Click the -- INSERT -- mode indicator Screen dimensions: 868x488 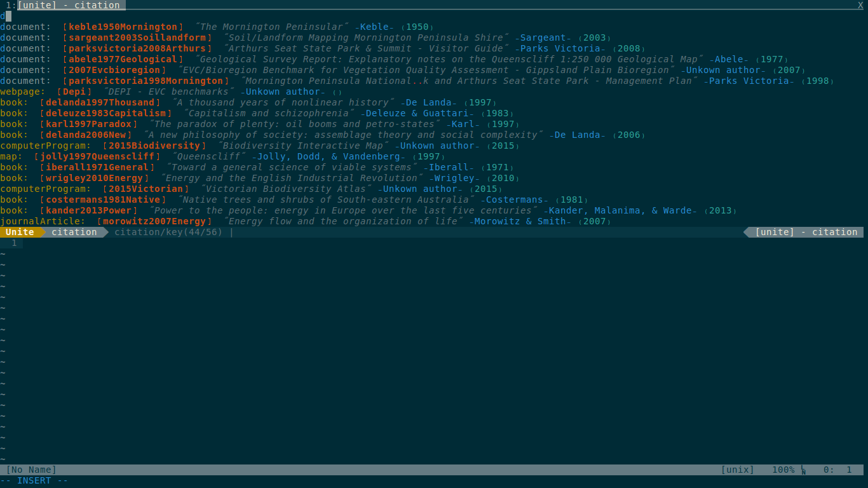[x=34, y=480]
